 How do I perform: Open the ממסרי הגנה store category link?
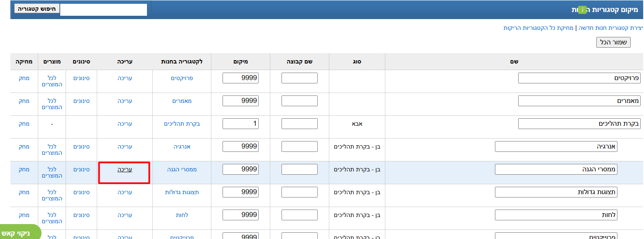coord(182,169)
